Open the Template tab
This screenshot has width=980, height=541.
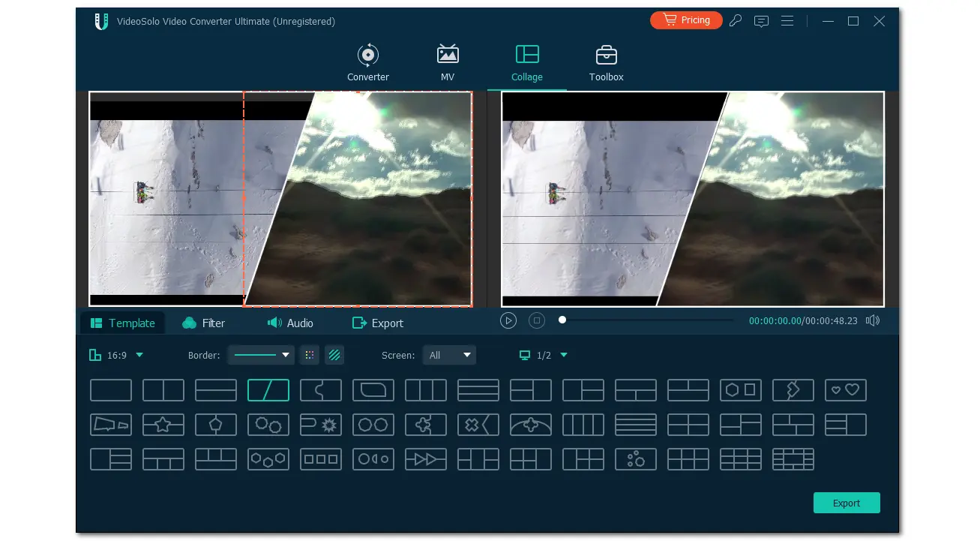point(123,323)
